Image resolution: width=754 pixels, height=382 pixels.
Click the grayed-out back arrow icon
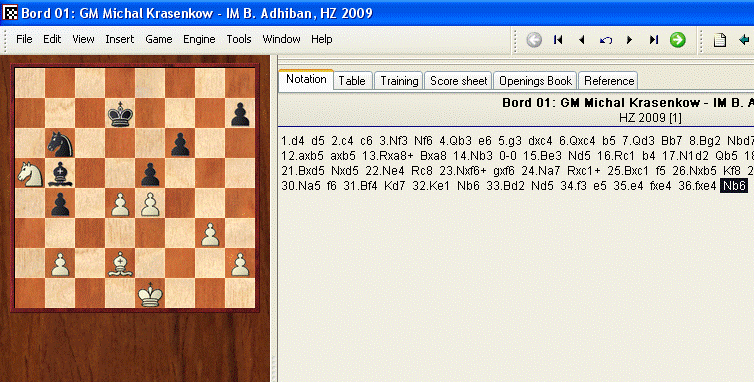click(x=534, y=39)
